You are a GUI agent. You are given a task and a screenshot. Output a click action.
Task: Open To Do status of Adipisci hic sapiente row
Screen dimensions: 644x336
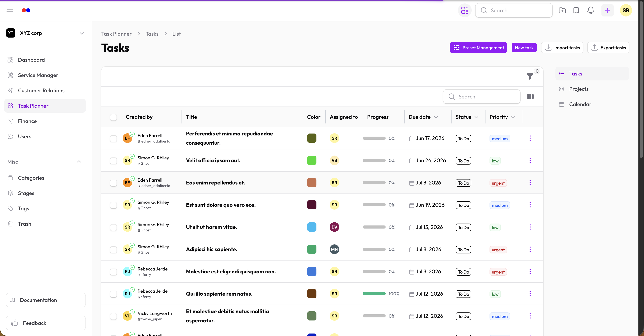(463, 250)
